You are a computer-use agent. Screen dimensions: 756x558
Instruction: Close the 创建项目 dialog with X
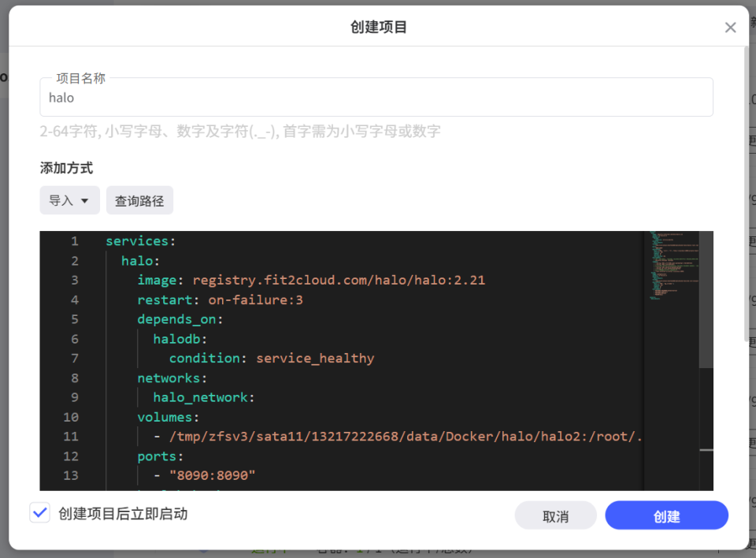click(x=730, y=28)
